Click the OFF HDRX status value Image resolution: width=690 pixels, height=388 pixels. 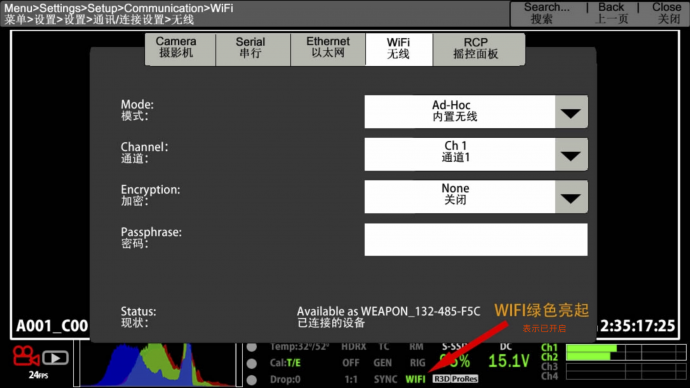point(351,363)
